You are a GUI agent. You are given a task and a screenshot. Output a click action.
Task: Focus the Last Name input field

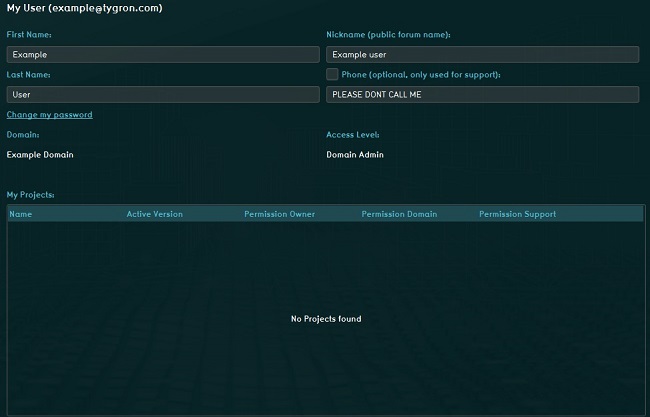point(162,95)
